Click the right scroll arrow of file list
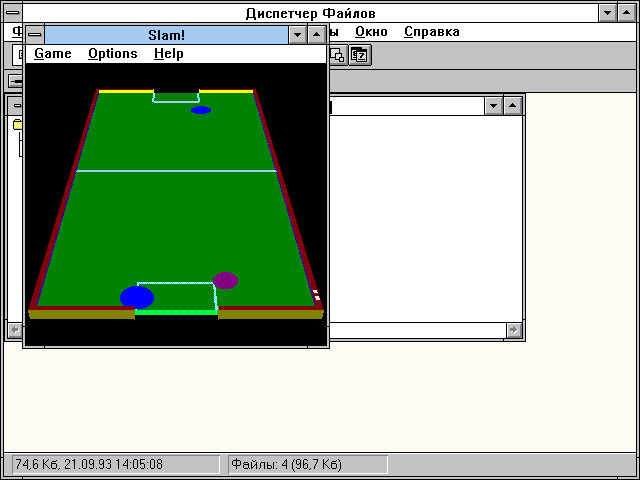Image resolution: width=640 pixels, height=480 pixels. 514,330
